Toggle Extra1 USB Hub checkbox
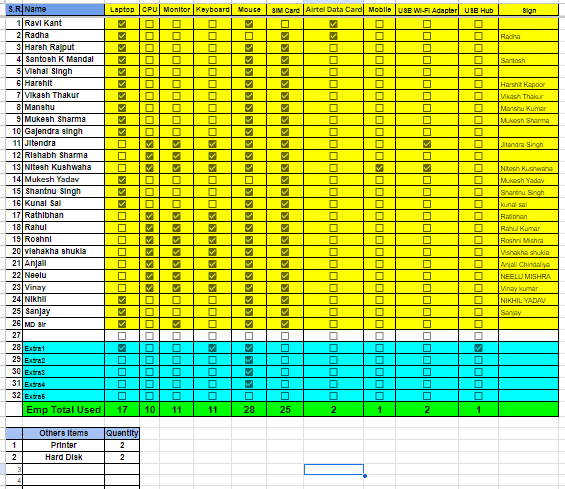 click(478, 348)
